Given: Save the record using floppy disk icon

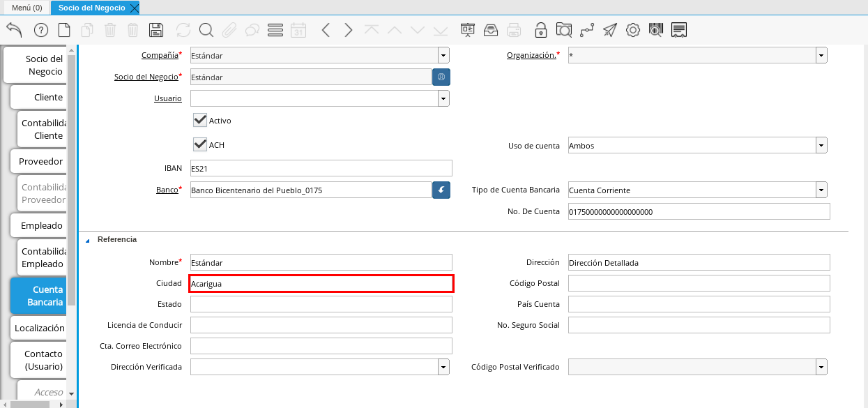Looking at the screenshot, I should (x=156, y=30).
